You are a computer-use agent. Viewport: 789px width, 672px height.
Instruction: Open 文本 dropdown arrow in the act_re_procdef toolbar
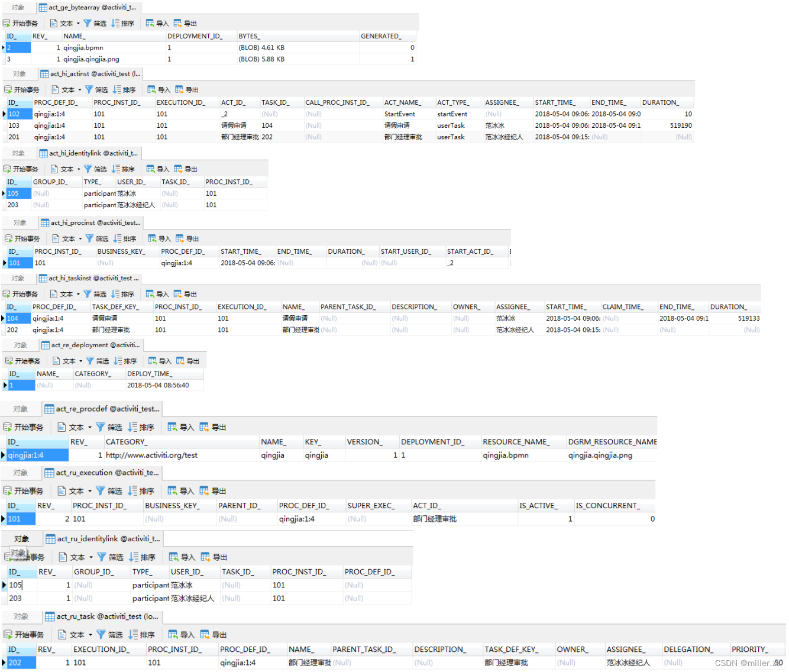click(90, 427)
